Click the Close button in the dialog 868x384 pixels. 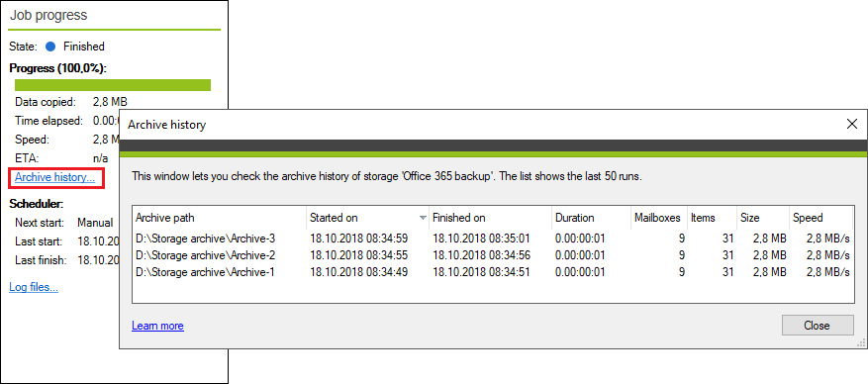click(x=818, y=326)
